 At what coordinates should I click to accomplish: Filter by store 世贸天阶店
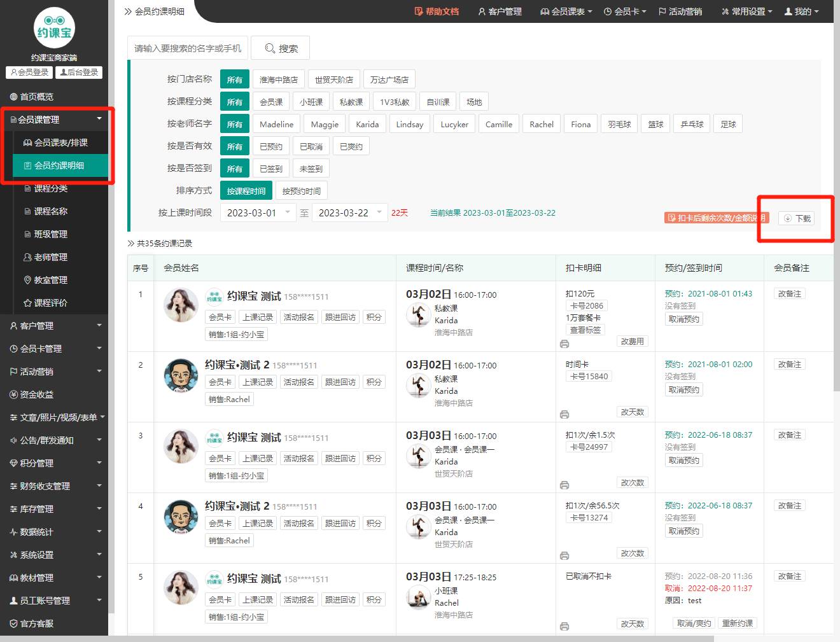334,80
